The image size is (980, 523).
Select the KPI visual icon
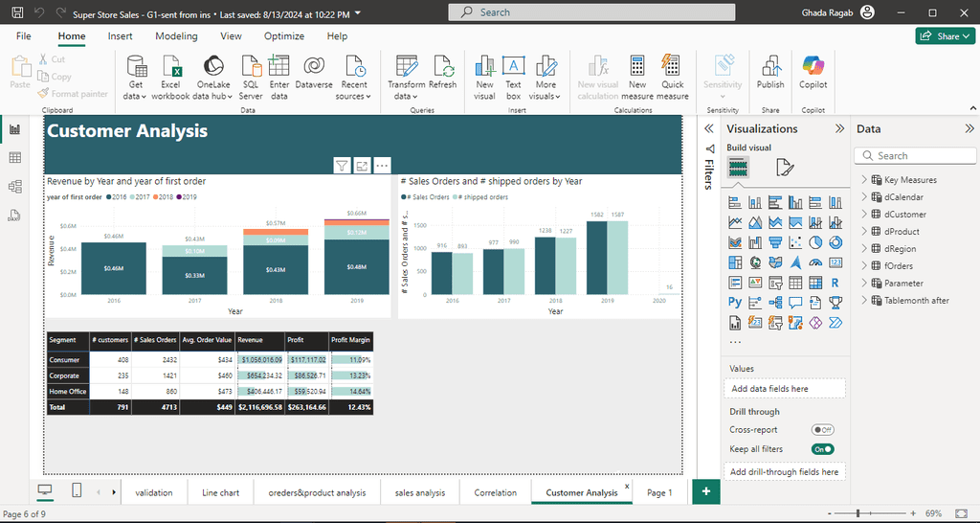[x=755, y=283]
